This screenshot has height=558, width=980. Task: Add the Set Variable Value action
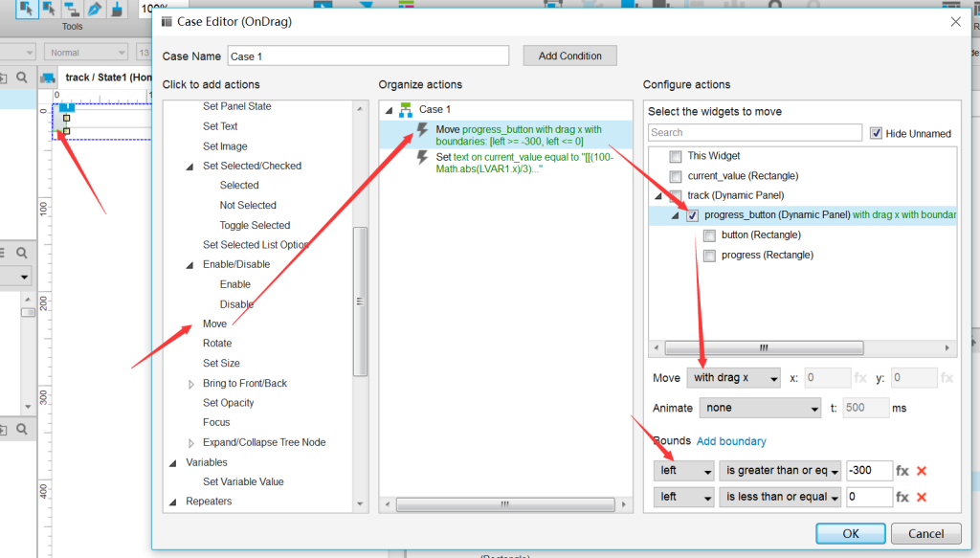[243, 481]
